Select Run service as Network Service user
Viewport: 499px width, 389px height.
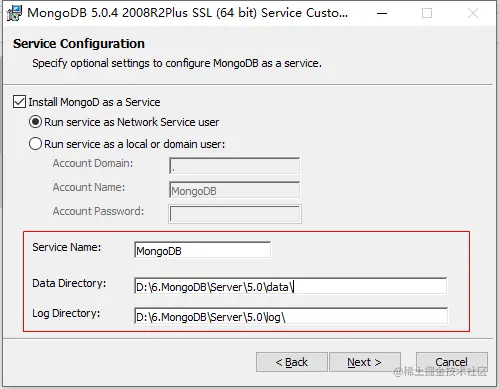pos(35,122)
